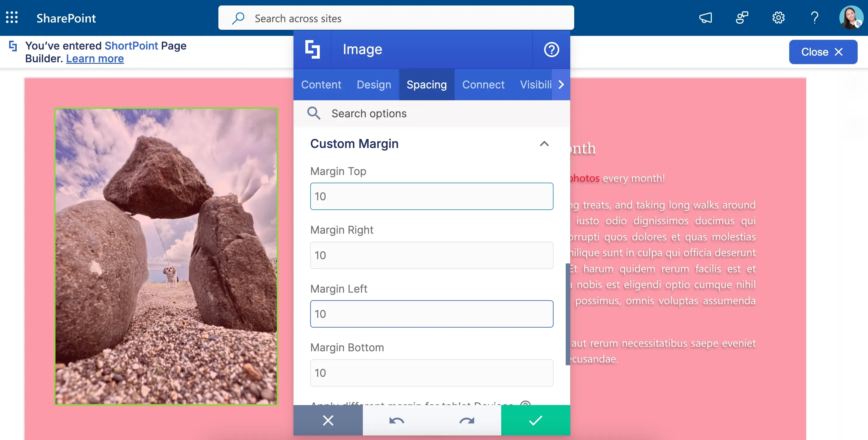Confirm changes with green checkmark button

coord(535,420)
